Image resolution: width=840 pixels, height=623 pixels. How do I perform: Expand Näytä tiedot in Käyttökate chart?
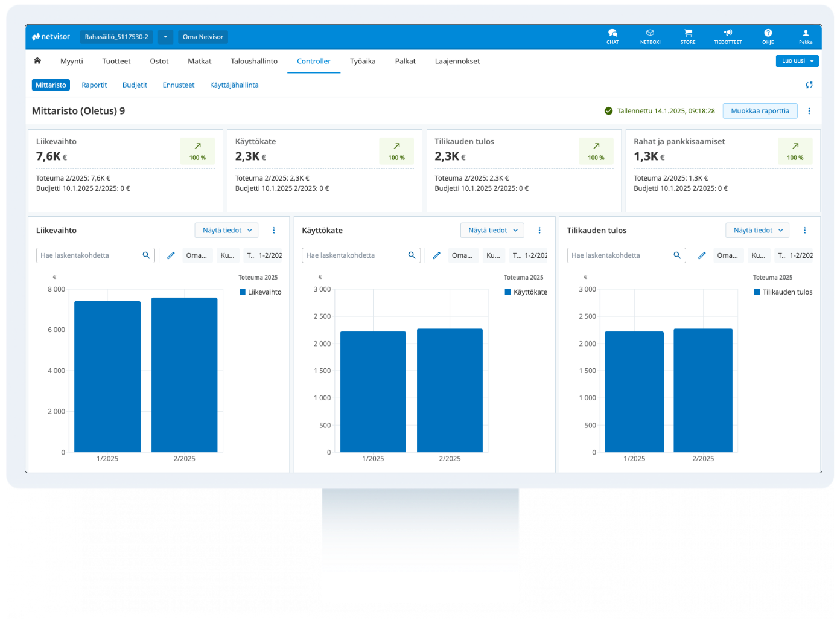[x=492, y=231]
